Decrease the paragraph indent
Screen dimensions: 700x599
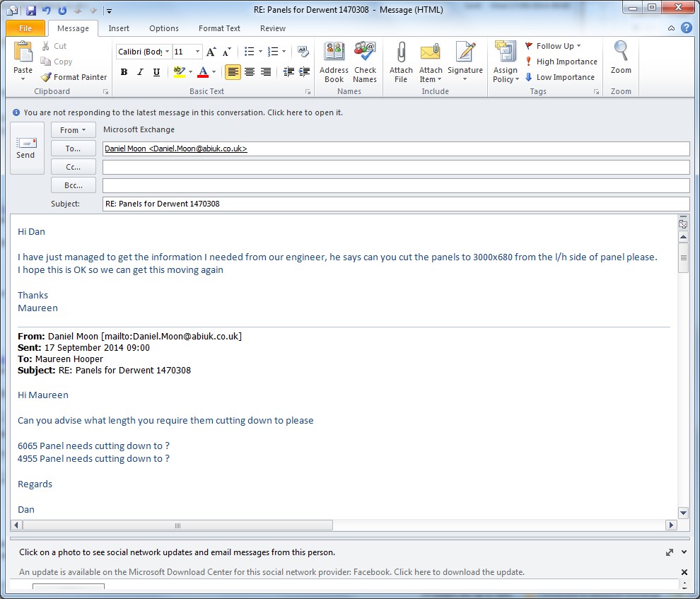click(x=288, y=72)
